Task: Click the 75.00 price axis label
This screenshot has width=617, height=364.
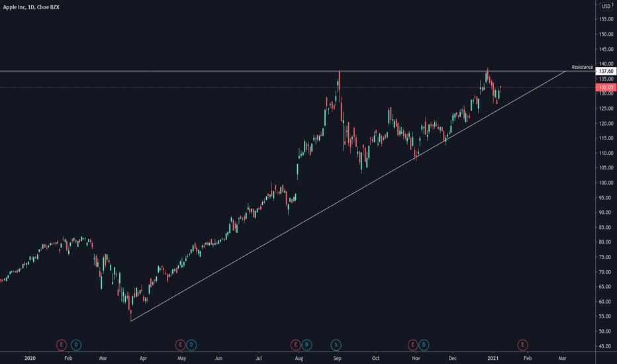Action: [606, 257]
